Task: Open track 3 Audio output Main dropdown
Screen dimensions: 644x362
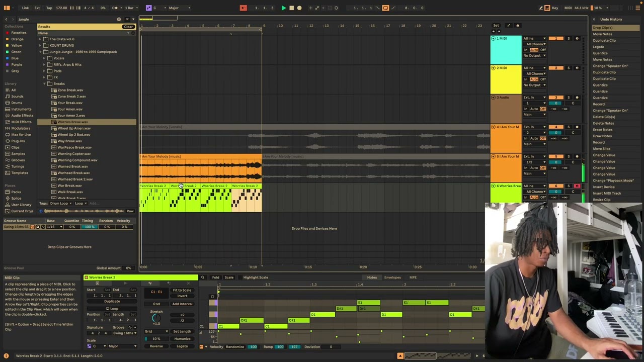Action: click(x=534, y=115)
